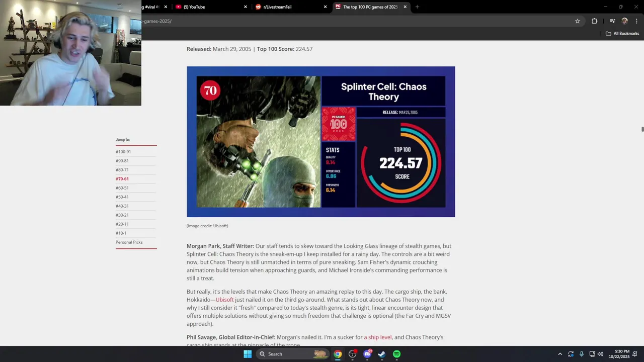
Task: Open a new browser tab
Action: (417, 7)
